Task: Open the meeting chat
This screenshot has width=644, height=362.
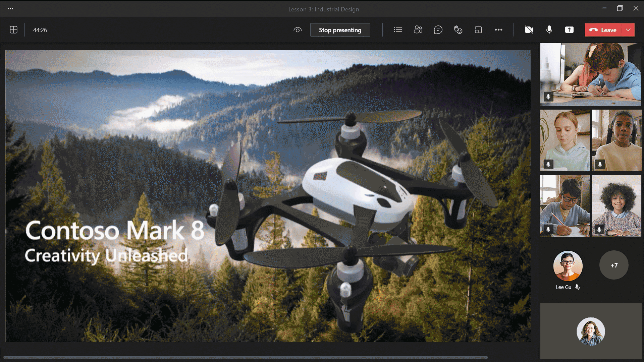Action: pos(438,30)
